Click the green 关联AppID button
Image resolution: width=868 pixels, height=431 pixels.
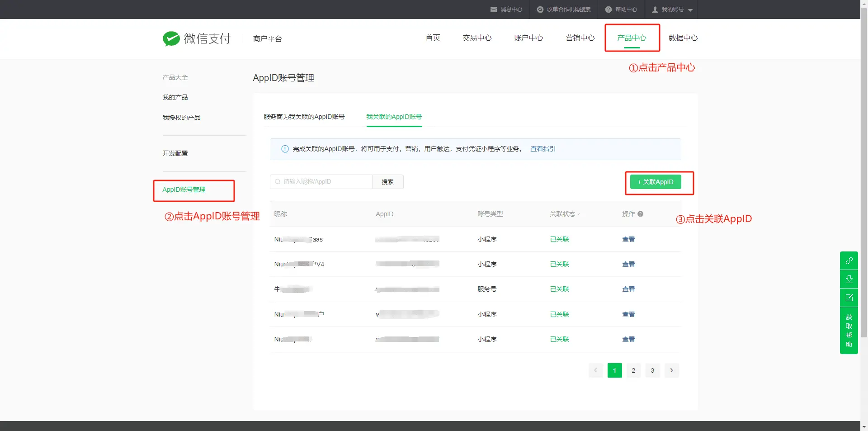point(656,182)
